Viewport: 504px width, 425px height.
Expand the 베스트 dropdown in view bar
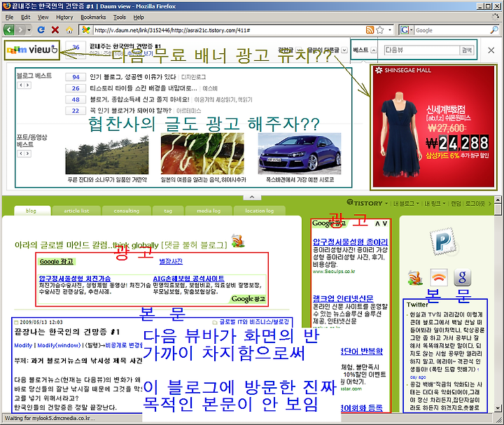pos(374,50)
